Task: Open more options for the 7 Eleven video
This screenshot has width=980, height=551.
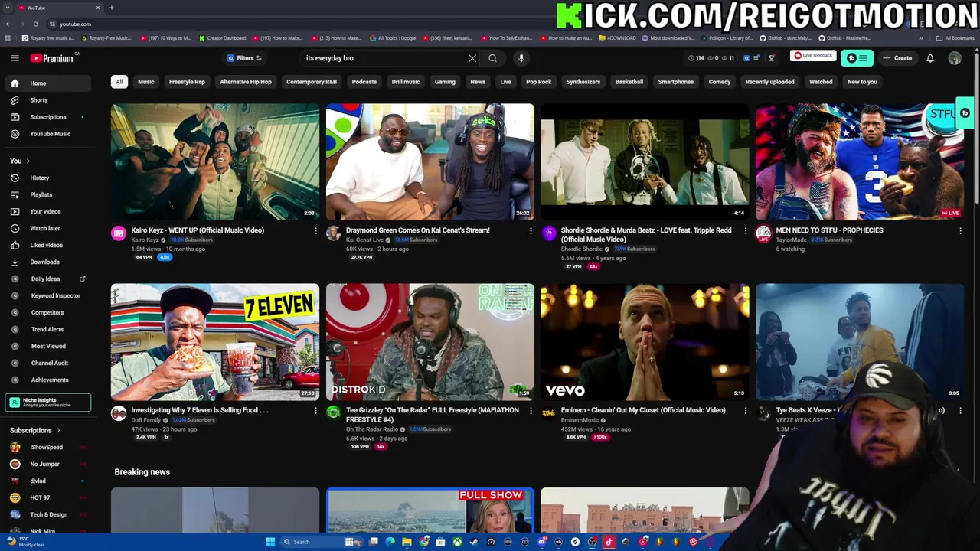Action: point(315,411)
